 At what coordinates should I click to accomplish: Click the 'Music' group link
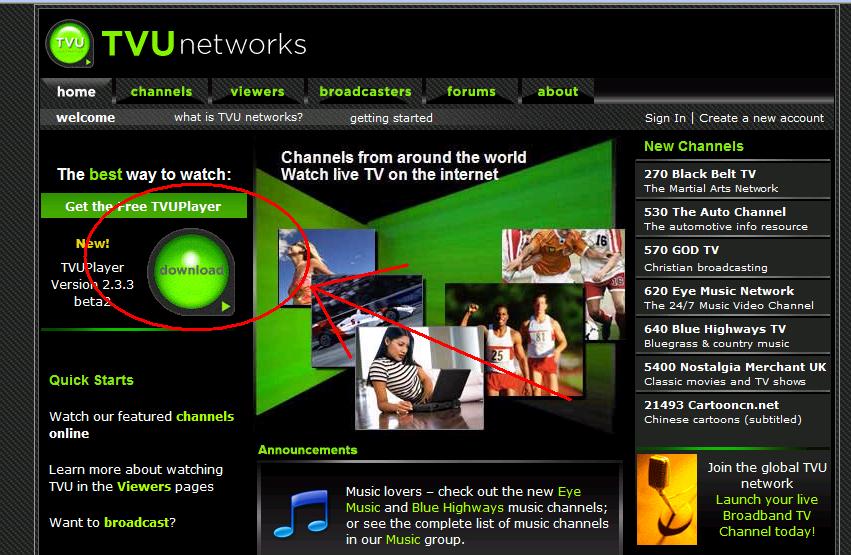tap(403, 539)
